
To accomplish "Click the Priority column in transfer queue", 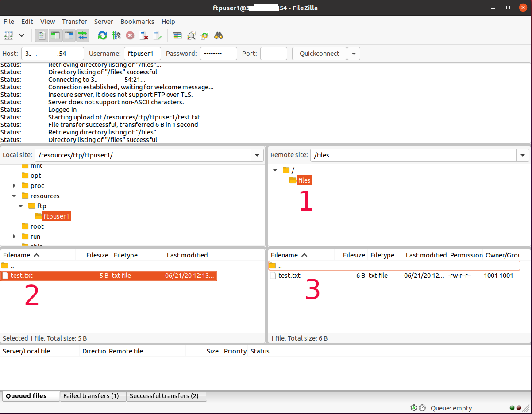I will (x=235, y=351).
